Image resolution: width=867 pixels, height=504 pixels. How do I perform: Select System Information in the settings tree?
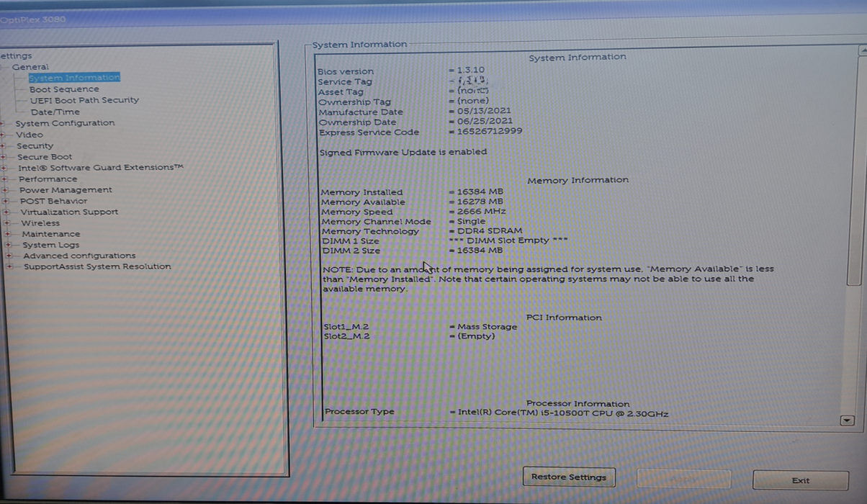[74, 78]
